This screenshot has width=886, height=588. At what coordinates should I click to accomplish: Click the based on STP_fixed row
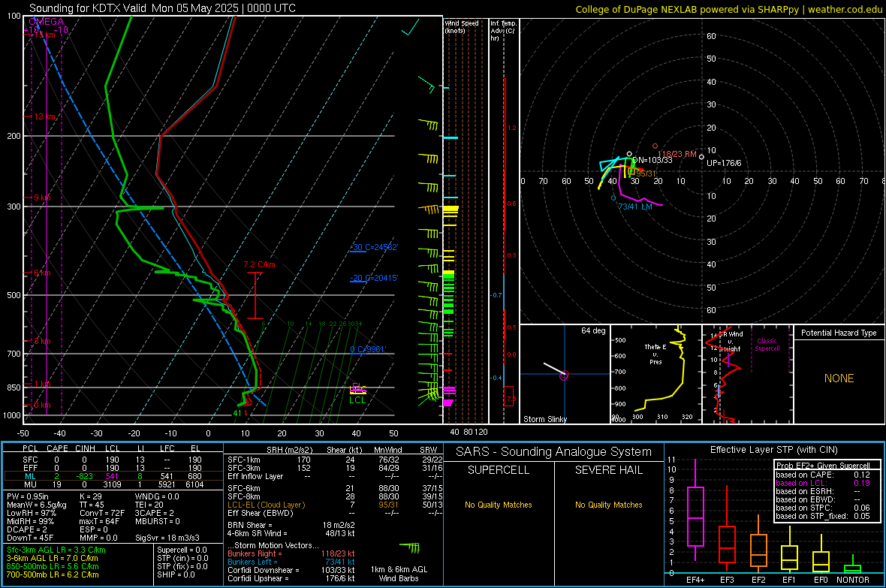[x=823, y=516]
